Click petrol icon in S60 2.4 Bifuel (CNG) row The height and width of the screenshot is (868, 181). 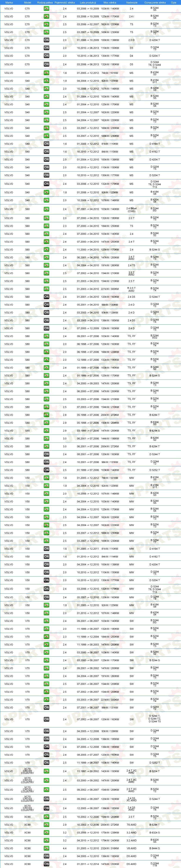tap(47, 209)
